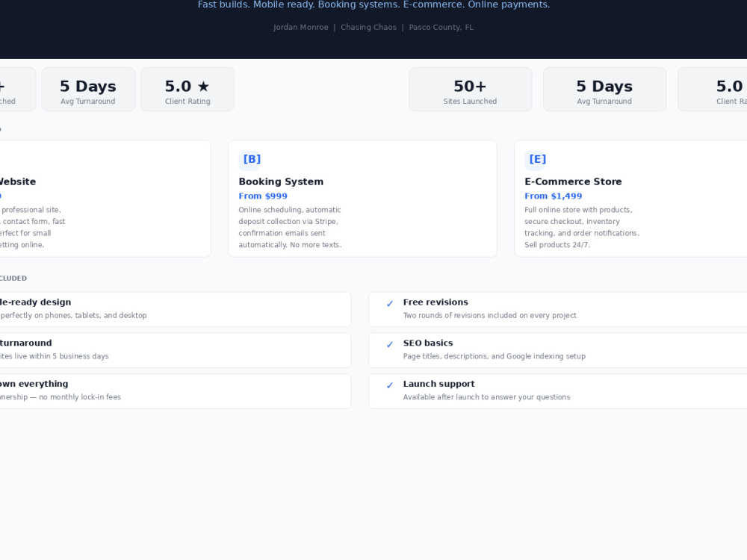Click the 'Client Rating' label under 5.0 ★
Image resolution: width=747 pixels, height=560 pixels.
[x=187, y=102]
